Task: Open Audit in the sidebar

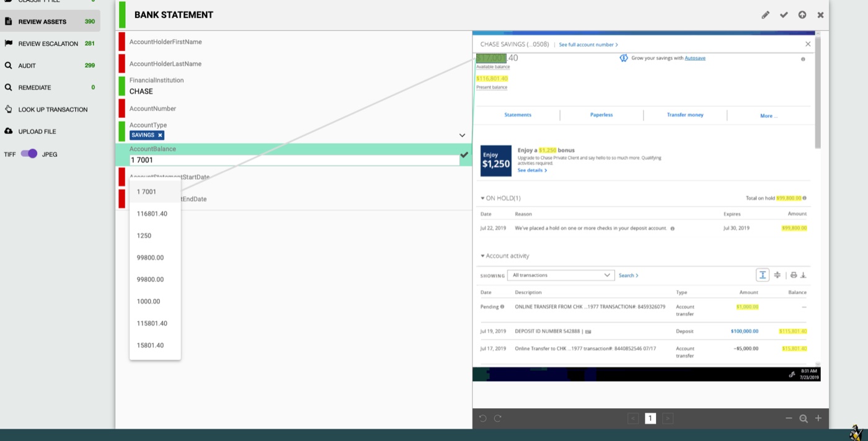Action: (50, 65)
